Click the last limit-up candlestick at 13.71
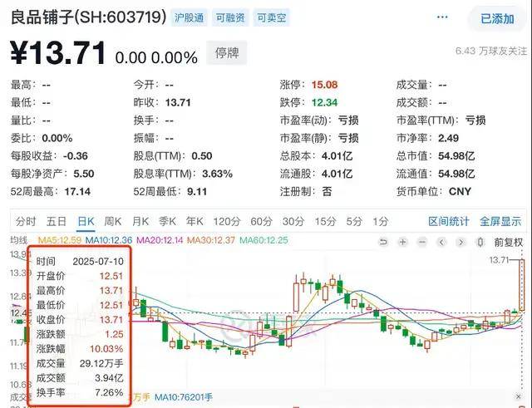Image resolution: width=532 pixels, height=408 pixels. (521, 285)
